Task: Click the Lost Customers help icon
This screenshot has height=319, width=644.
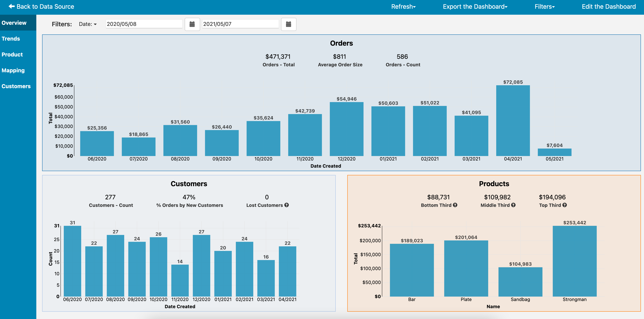Action: tap(286, 205)
